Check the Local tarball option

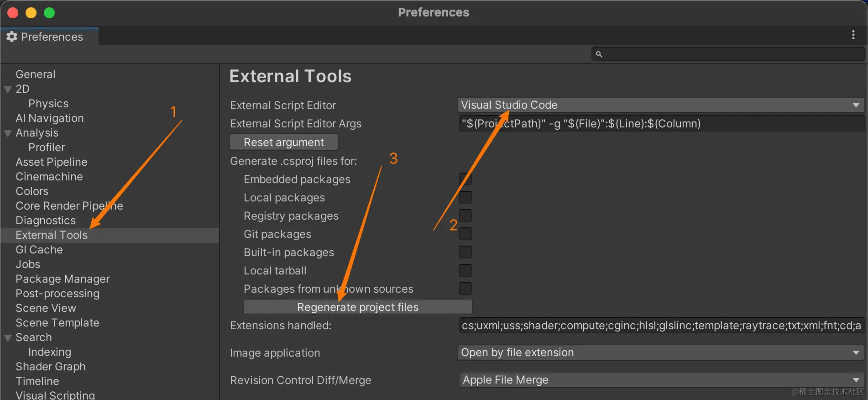(x=465, y=270)
